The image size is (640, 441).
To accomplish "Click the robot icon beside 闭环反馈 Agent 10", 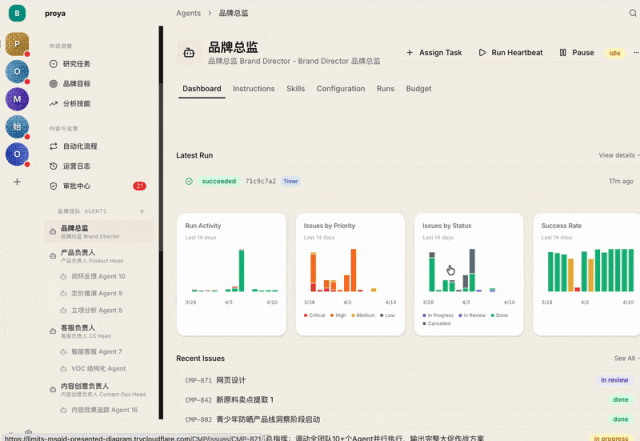I will (x=63, y=276).
